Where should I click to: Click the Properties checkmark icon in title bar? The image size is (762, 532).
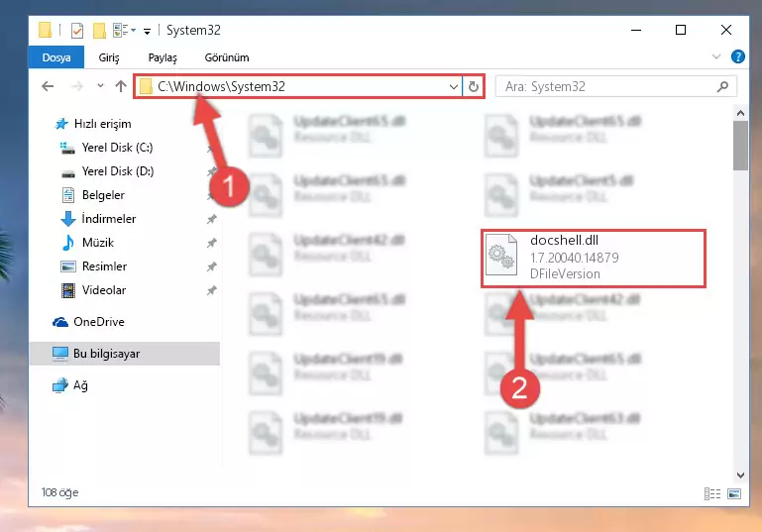[76, 30]
